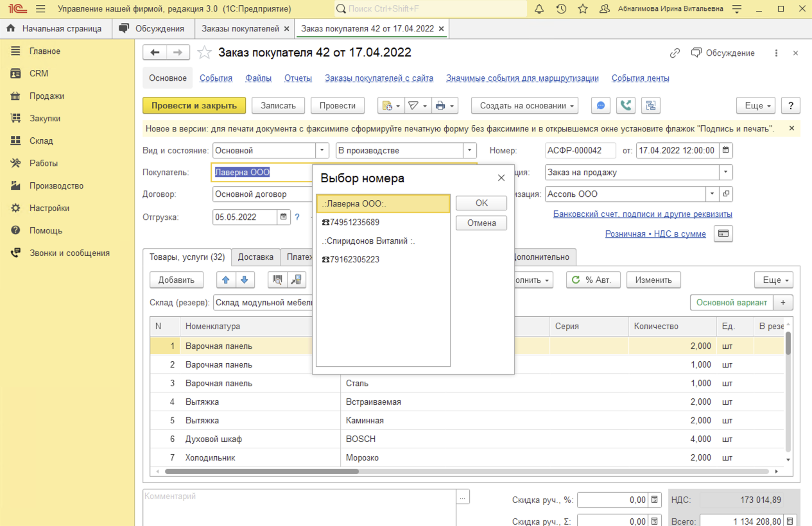
Task: Expand the 'В производстве' status dropdown
Action: coord(470,151)
